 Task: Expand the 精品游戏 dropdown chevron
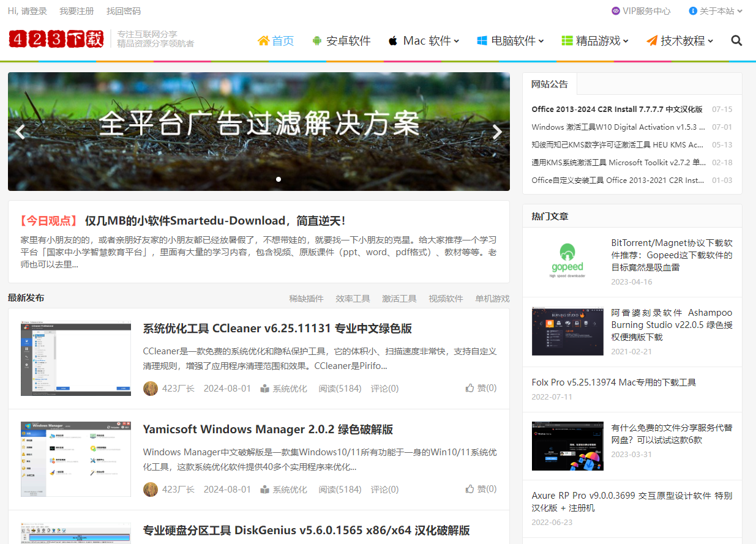click(626, 42)
